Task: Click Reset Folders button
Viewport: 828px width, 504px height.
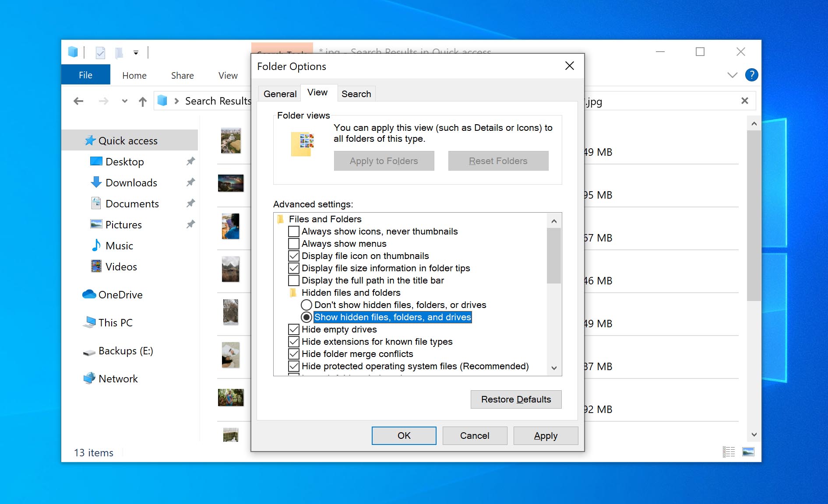Action: pyautogui.click(x=498, y=161)
